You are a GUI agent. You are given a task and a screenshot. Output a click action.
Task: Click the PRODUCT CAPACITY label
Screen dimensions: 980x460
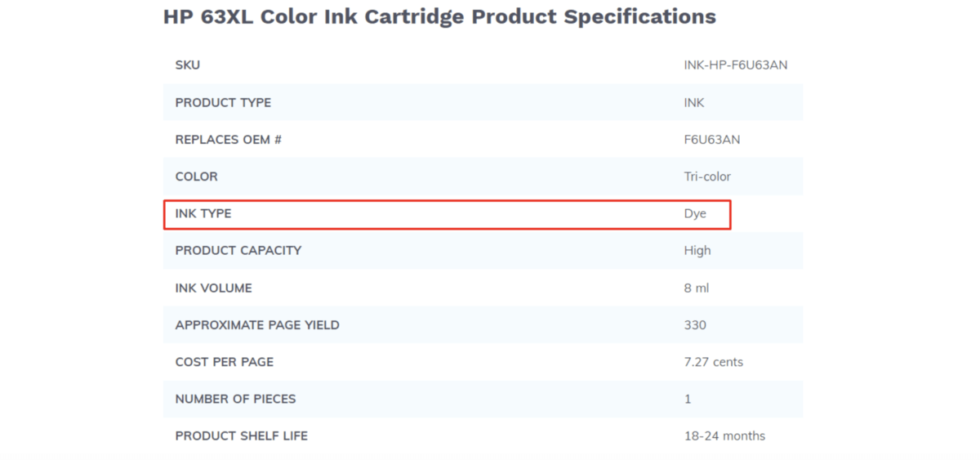tap(238, 251)
